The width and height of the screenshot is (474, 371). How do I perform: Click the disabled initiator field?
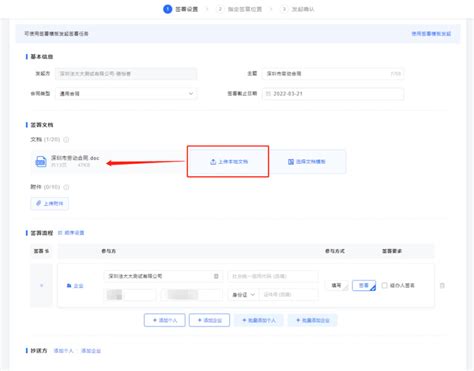tap(126, 74)
